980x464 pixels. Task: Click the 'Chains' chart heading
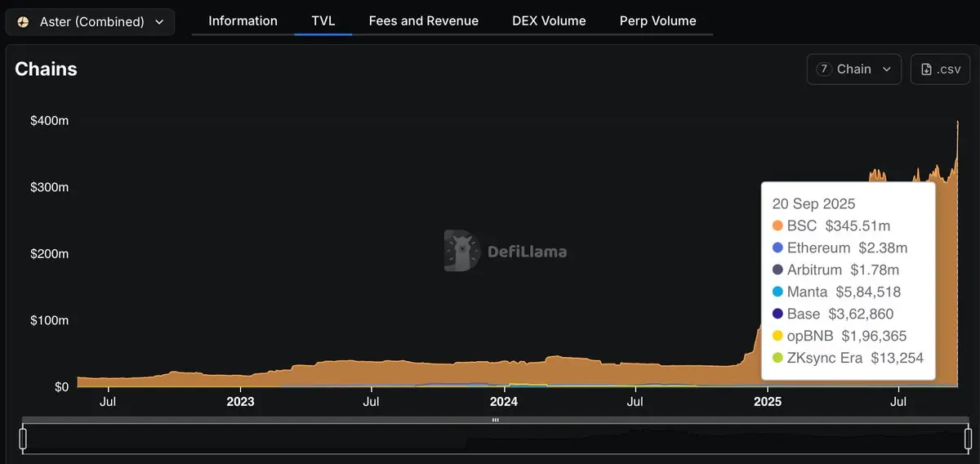[x=46, y=69]
